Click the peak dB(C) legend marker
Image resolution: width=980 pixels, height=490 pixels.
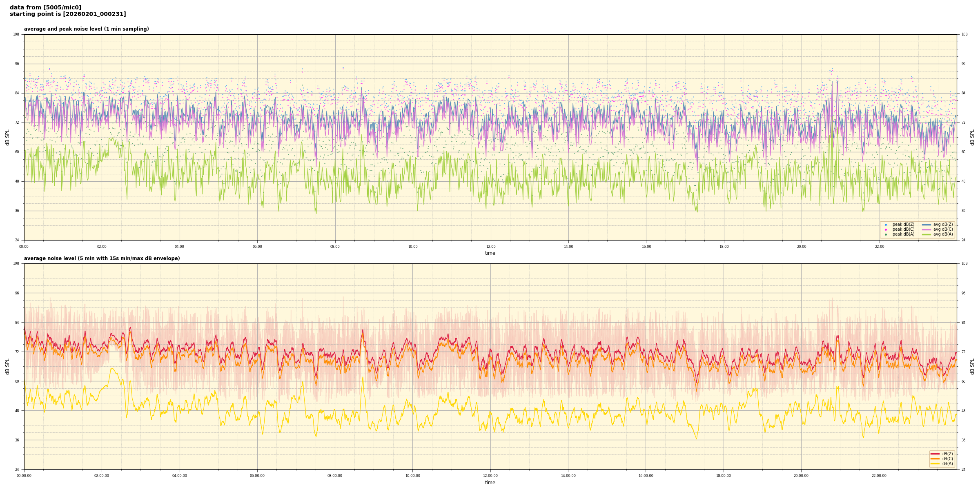pos(886,229)
